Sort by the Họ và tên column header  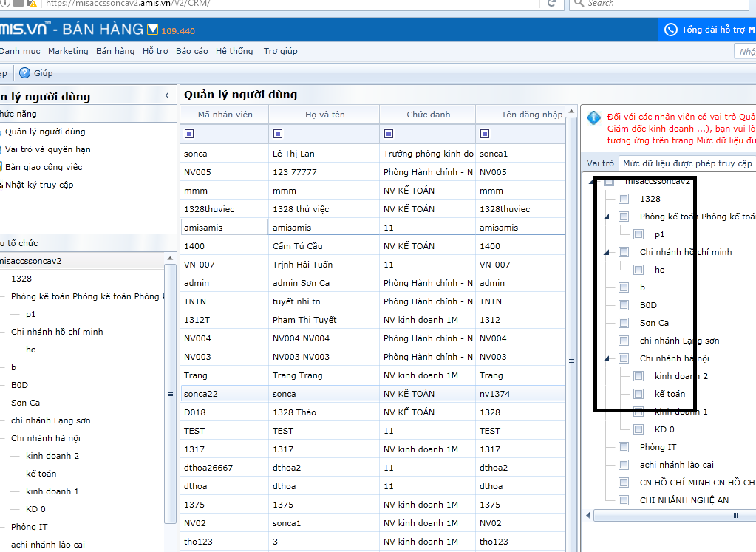324,115
